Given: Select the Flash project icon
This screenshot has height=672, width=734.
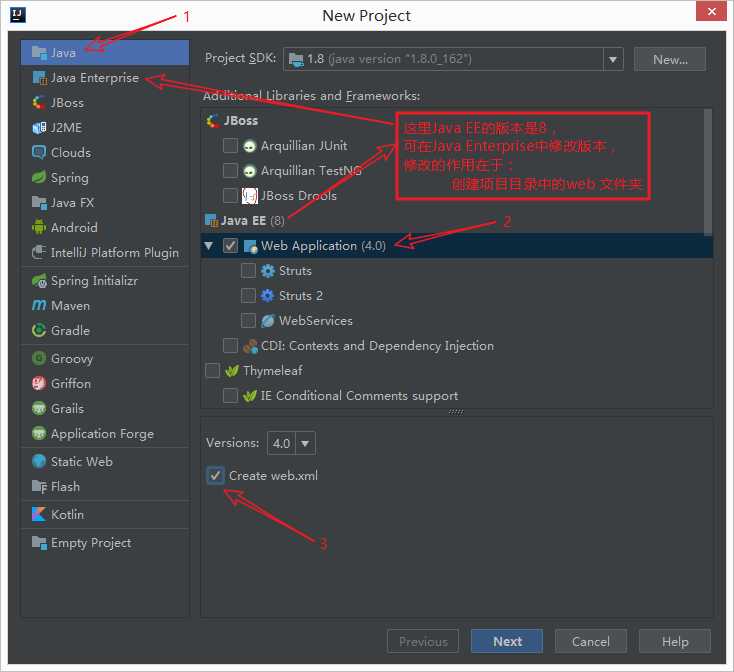Looking at the screenshot, I should point(39,486).
